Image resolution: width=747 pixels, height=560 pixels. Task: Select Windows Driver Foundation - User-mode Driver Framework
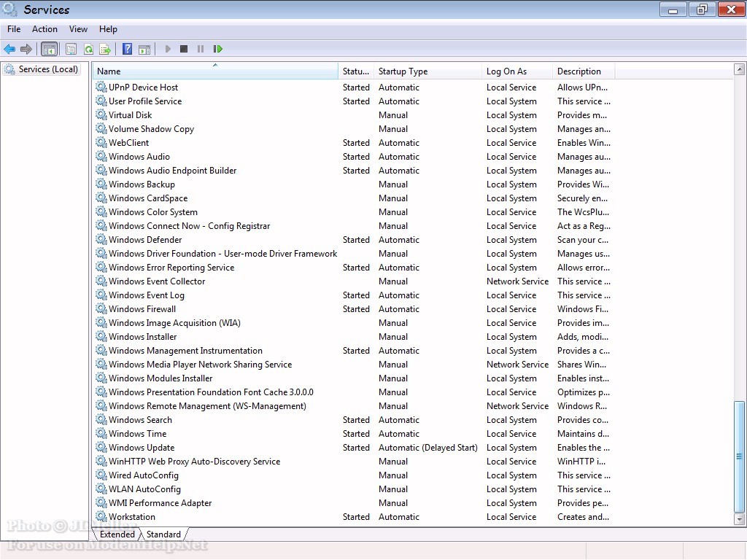coord(223,253)
